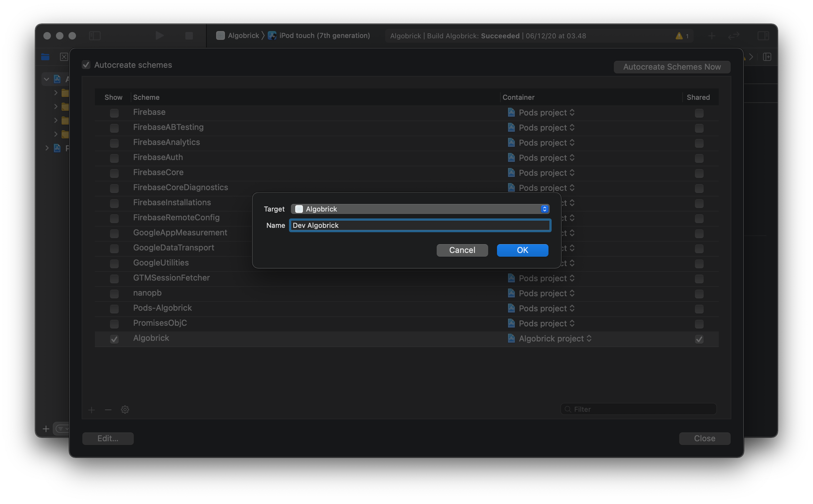Image resolution: width=813 pixels, height=504 pixels.
Task: Click the Stop button in toolbar
Action: [189, 35]
